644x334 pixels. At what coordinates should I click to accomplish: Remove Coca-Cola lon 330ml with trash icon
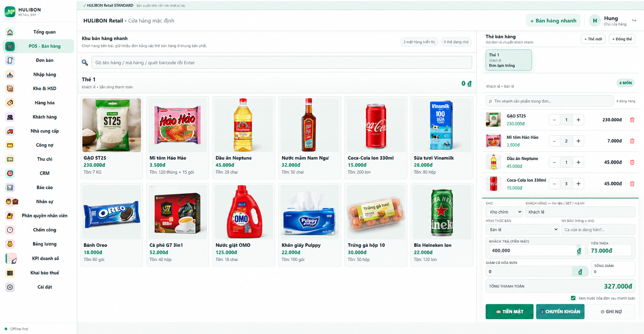point(632,184)
